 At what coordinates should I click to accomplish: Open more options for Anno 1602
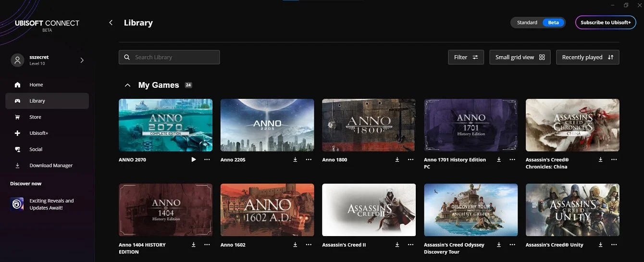point(309,244)
